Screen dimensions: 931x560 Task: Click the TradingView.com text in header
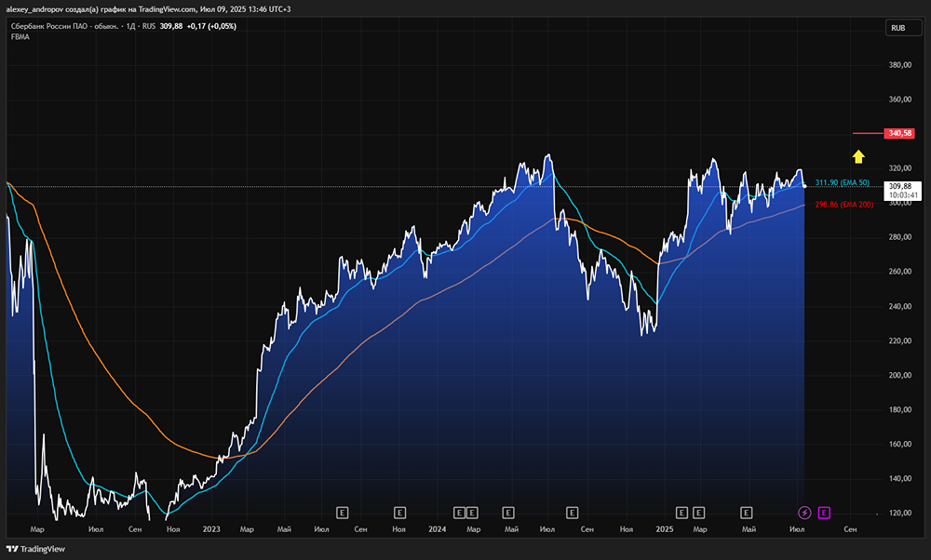[x=168, y=9]
